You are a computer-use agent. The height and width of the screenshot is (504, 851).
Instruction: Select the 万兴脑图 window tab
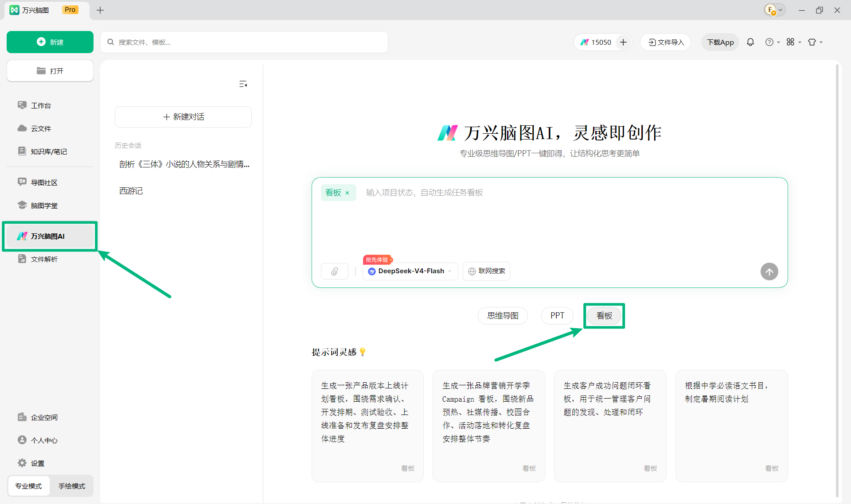47,10
